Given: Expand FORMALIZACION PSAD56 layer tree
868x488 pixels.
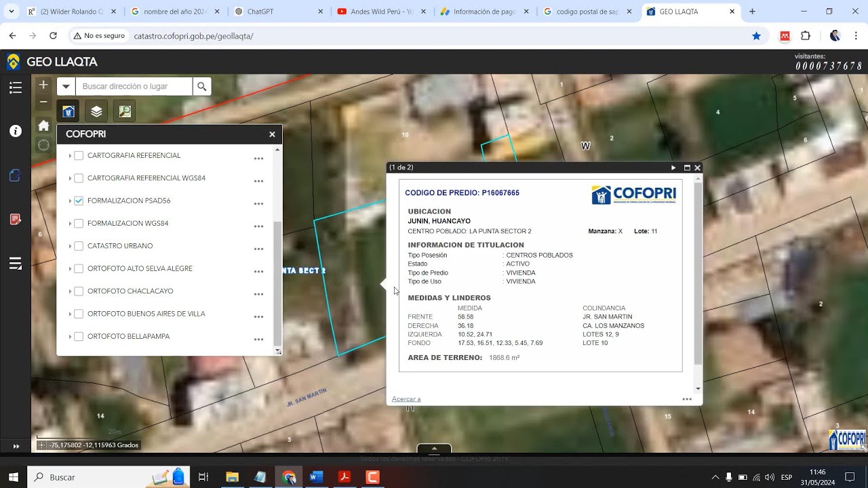Looking at the screenshot, I should (x=70, y=201).
